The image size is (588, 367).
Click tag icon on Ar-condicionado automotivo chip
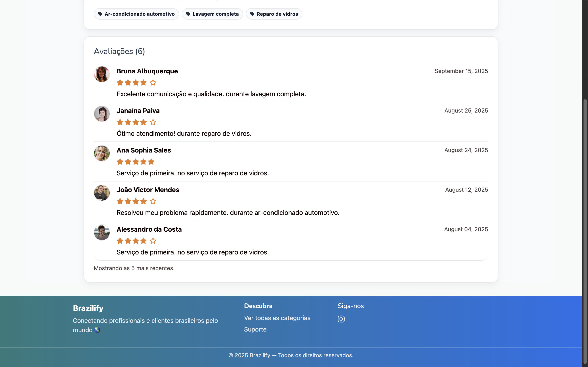[x=100, y=14]
